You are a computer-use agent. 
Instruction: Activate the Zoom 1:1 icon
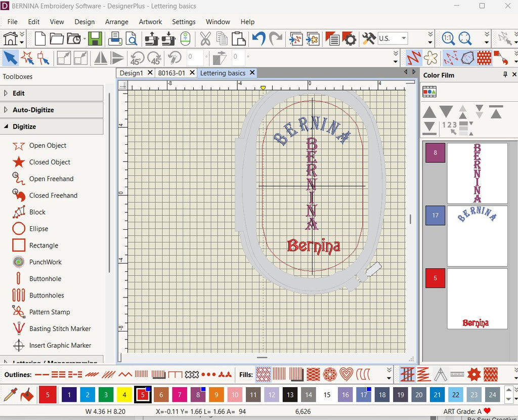click(x=448, y=38)
